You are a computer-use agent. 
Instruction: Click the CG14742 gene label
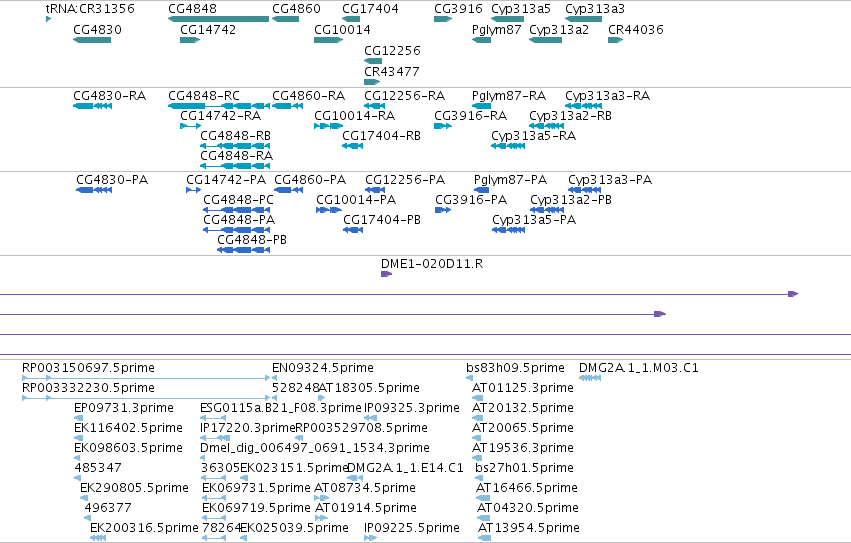coord(208,29)
